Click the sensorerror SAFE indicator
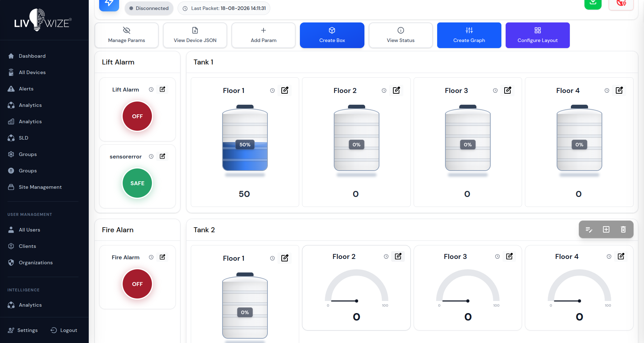The height and width of the screenshot is (343, 644). pyautogui.click(x=137, y=183)
